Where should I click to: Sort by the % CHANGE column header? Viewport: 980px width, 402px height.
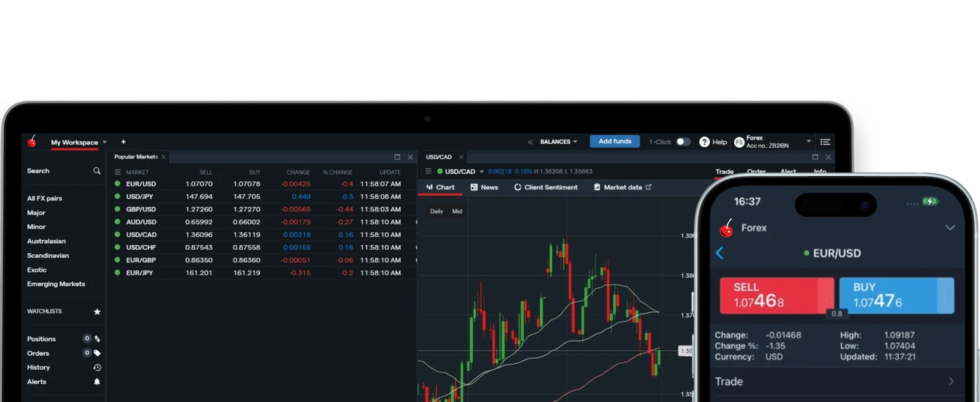click(338, 172)
